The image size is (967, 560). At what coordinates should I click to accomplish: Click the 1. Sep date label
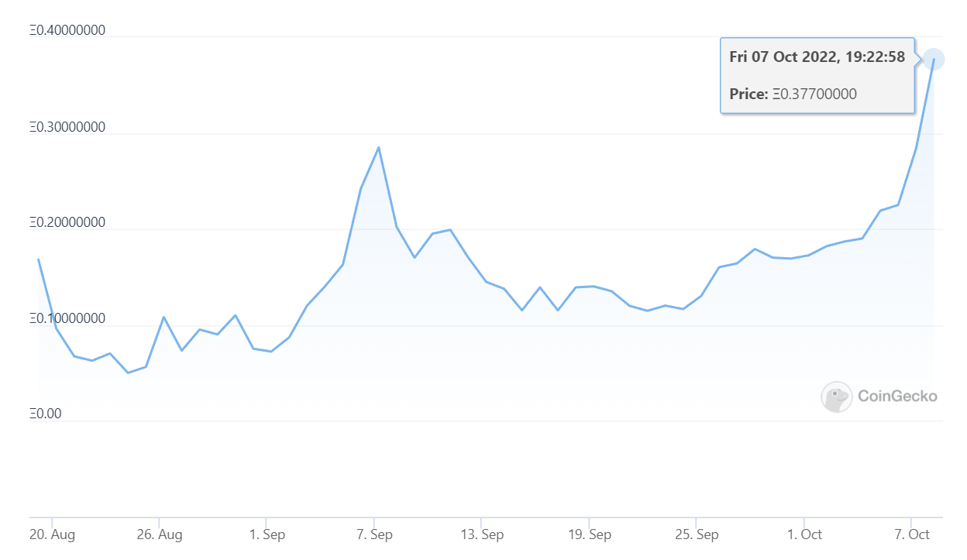tap(266, 534)
